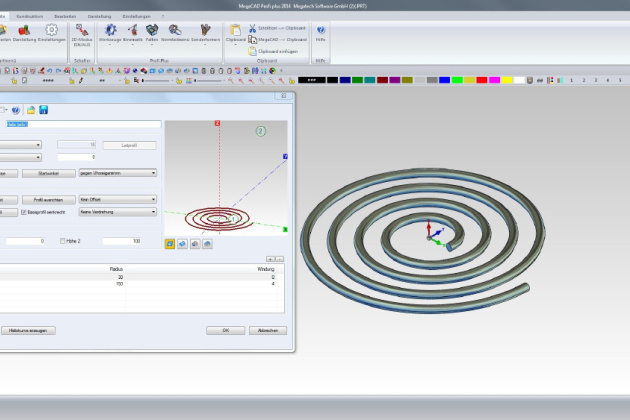Click the helix name input field
The image size is (630, 420).
(82, 125)
